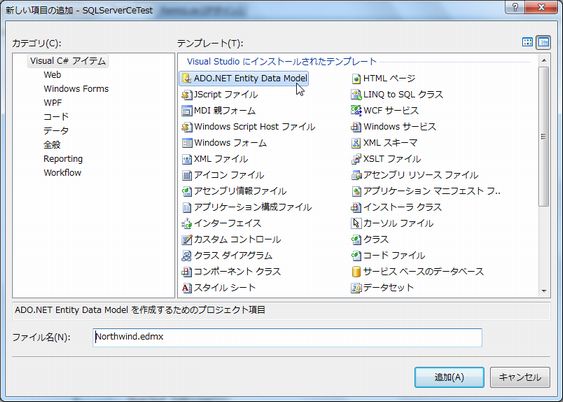Open the Workflow category
The height and width of the screenshot is (402, 563).
point(62,173)
